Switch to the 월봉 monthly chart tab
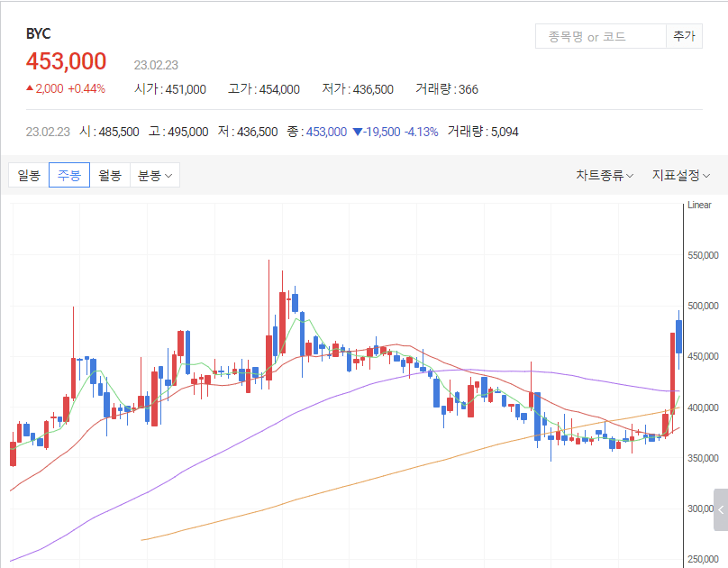This screenshot has width=728, height=568. [110, 175]
